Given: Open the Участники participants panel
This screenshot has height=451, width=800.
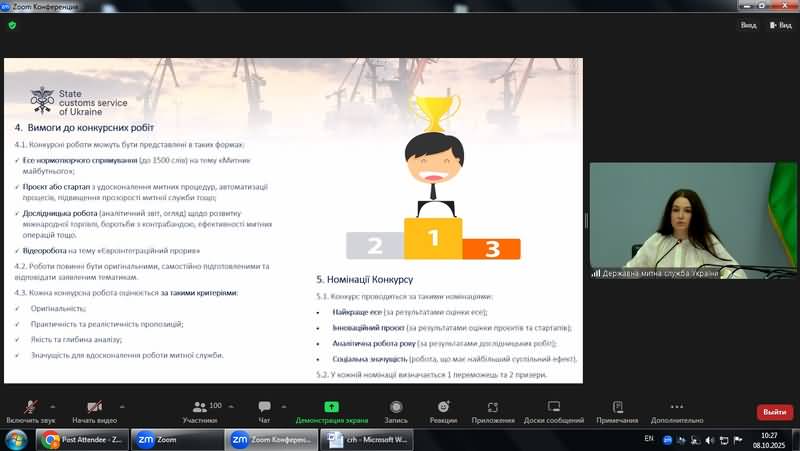Looking at the screenshot, I should coord(199,411).
